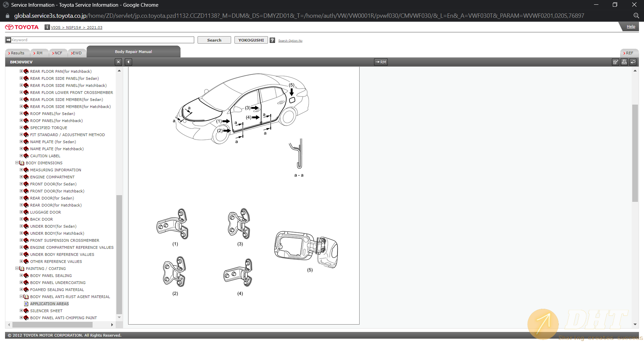The width and height of the screenshot is (644, 342).
Task: Collapse the sidebar with the left arrow icon
Action: 128,62
